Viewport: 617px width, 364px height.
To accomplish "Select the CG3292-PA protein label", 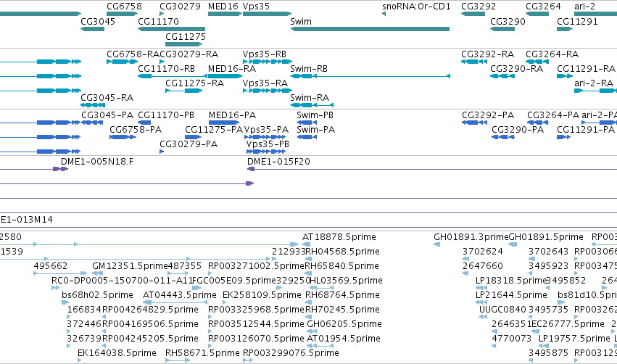I will (x=488, y=115).
